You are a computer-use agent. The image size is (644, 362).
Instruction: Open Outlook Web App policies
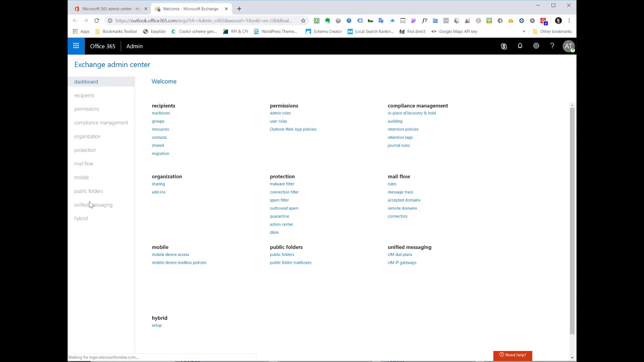293,129
